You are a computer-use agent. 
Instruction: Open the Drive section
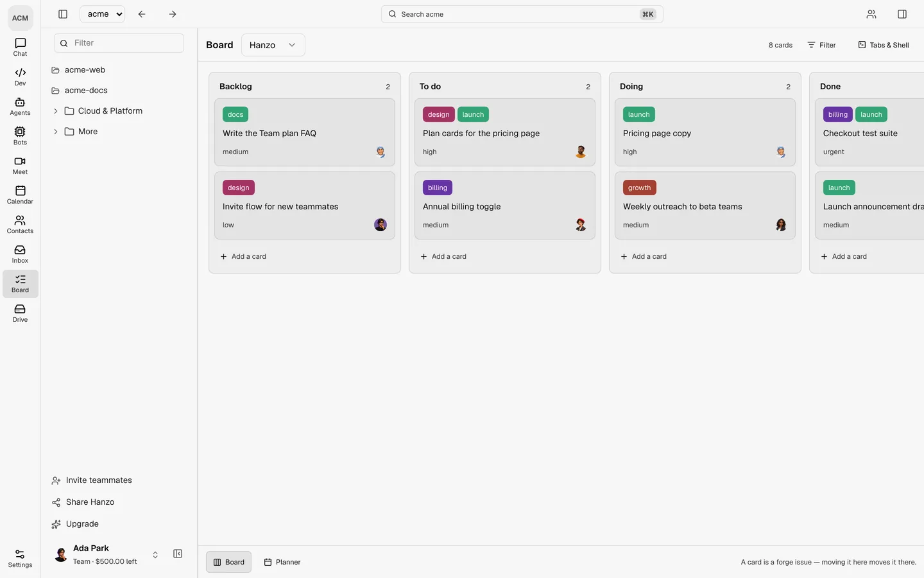click(x=20, y=313)
